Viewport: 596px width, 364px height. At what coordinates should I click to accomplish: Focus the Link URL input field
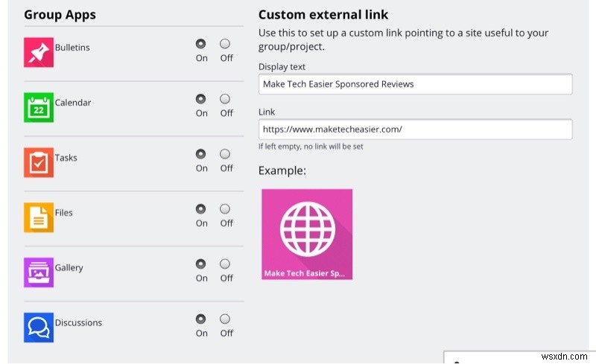tap(416, 130)
